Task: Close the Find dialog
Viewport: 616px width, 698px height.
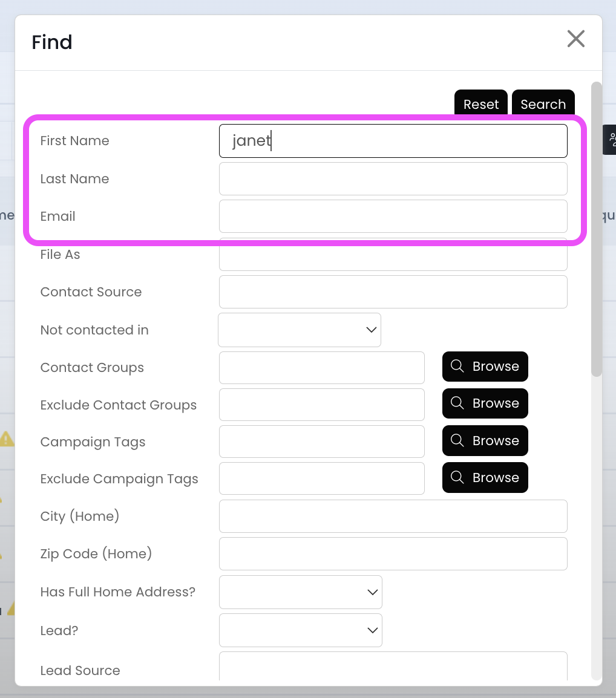Action: (x=575, y=39)
